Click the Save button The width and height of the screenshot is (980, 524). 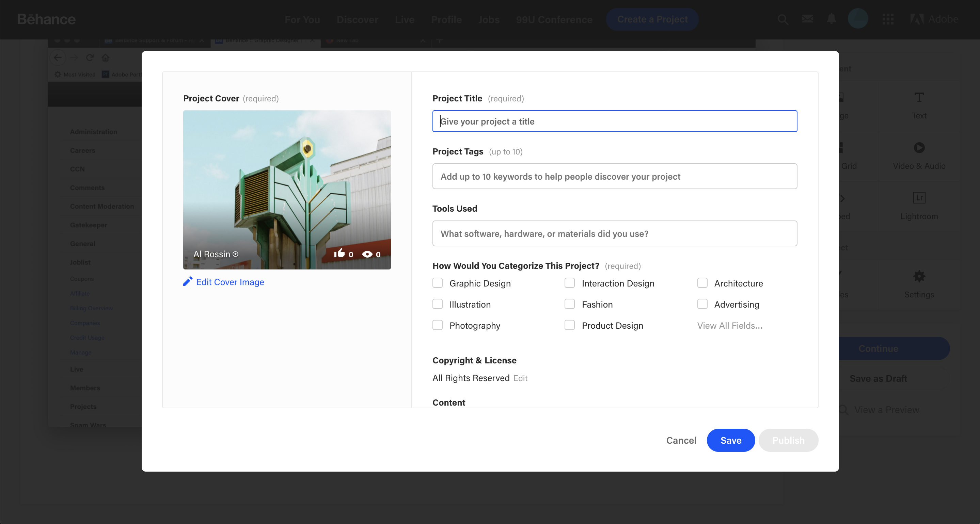tap(731, 440)
